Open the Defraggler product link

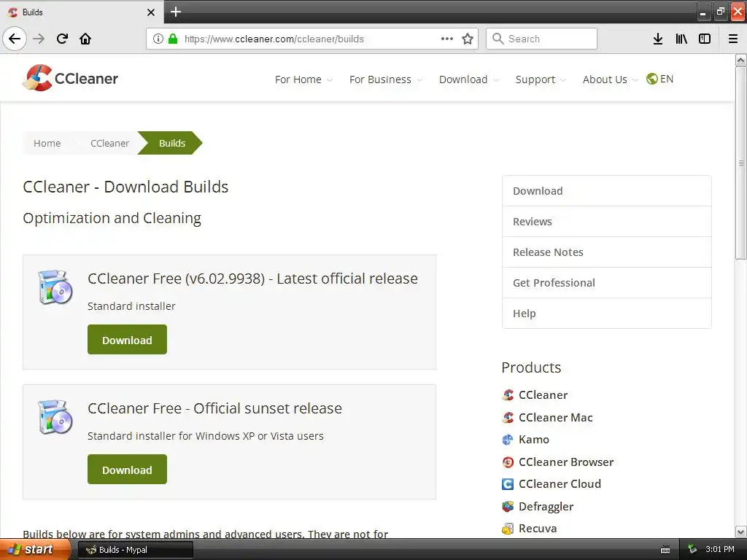[546, 506]
